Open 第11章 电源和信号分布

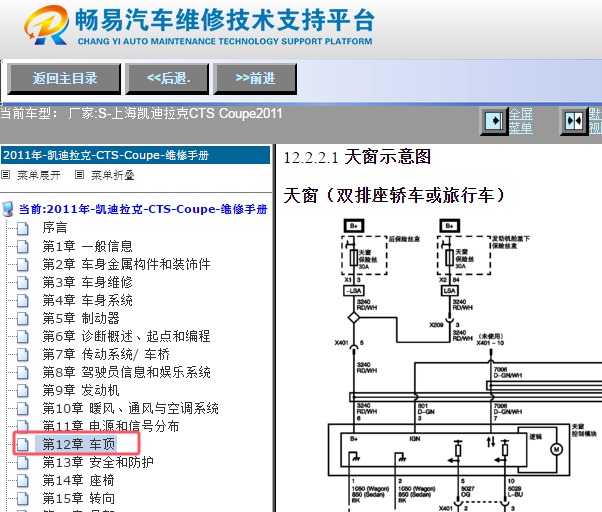click(111, 426)
